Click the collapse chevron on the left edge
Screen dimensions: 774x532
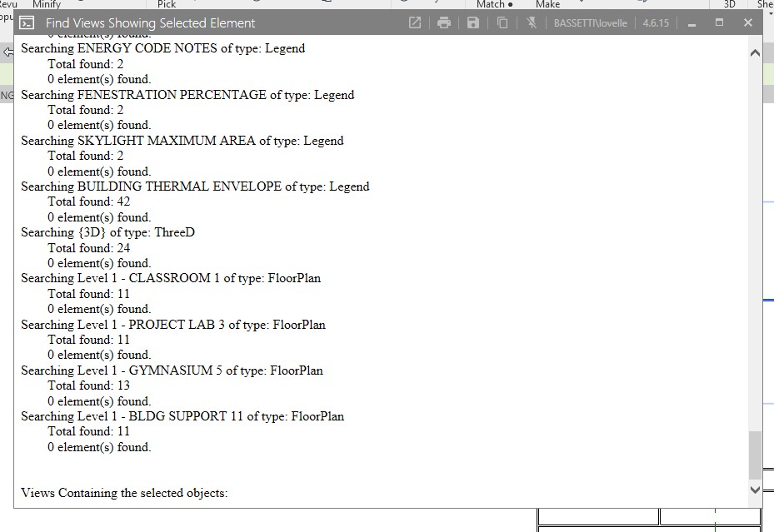7,52
